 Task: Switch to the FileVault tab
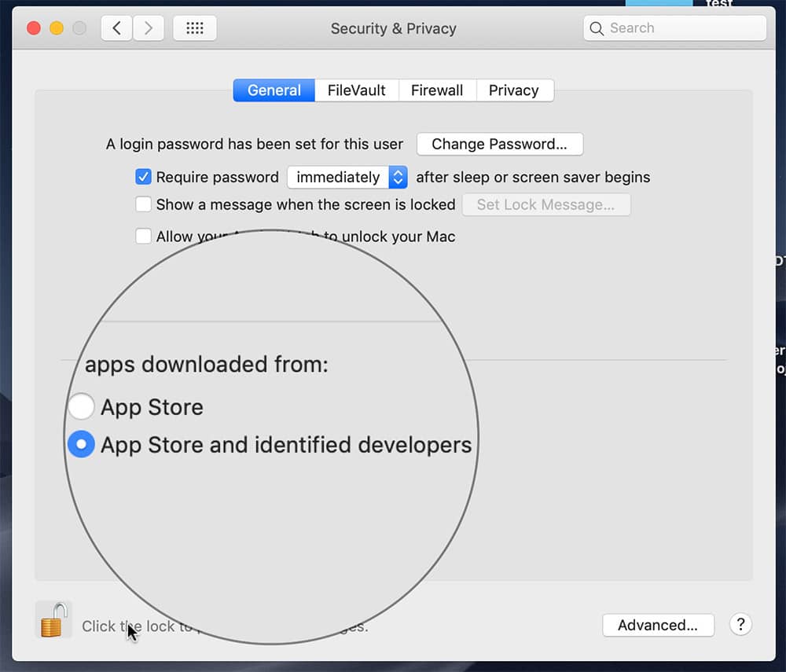(355, 90)
